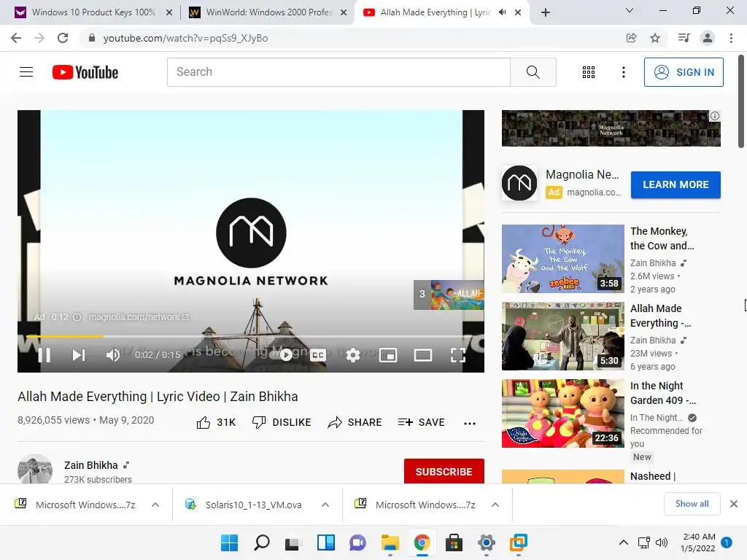This screenshot has height=560, width=747.
Task: Open the YouTube apps grid
Action: (x=589, y=72)
